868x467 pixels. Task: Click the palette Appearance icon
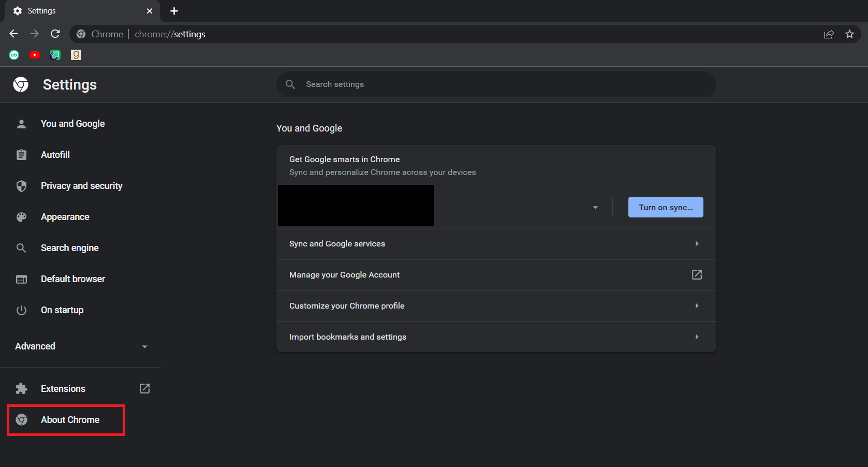[x=21, y=217]
